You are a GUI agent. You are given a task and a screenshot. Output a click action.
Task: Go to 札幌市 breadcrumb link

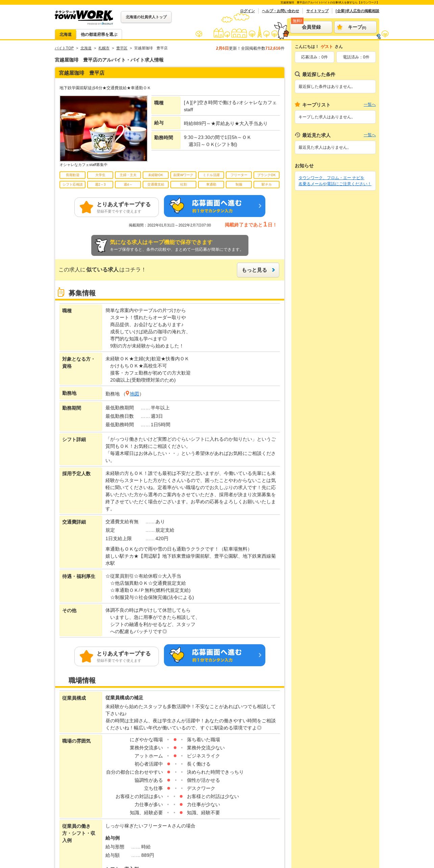104,48
